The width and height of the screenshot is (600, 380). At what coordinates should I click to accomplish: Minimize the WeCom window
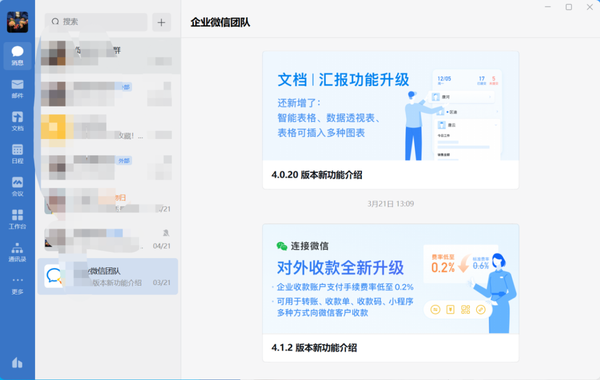point(548,7)
